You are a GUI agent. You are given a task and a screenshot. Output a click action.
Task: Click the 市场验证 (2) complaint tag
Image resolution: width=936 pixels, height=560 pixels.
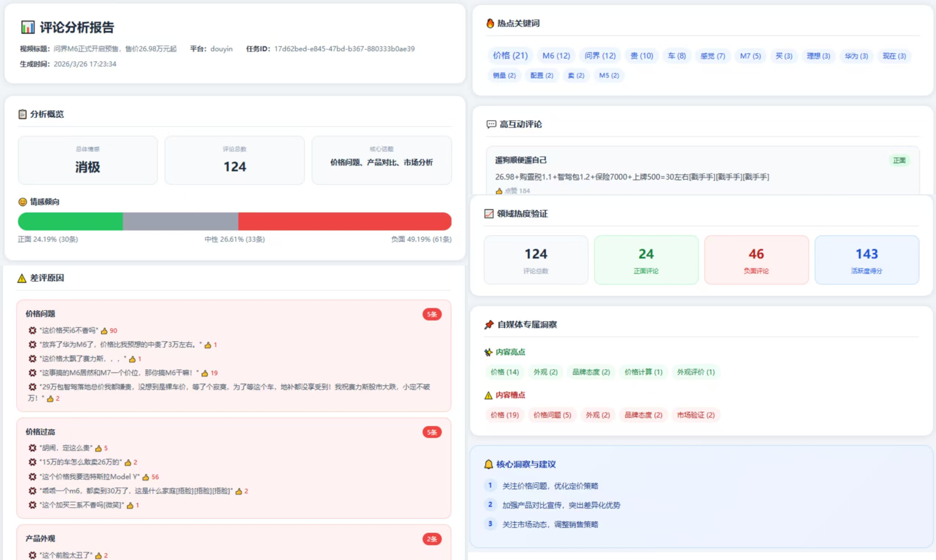pyautogui.click(x=696, y=415)
